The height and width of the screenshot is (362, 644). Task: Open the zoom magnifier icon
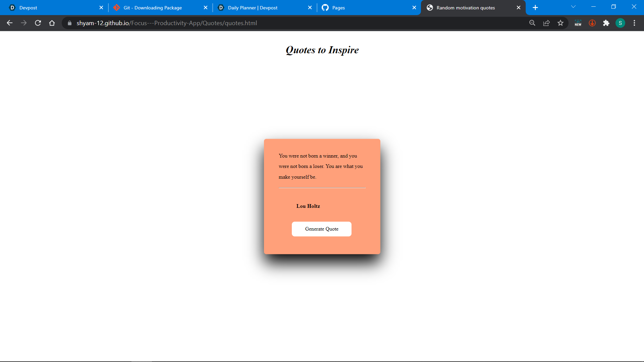click(x=532, y=23)
